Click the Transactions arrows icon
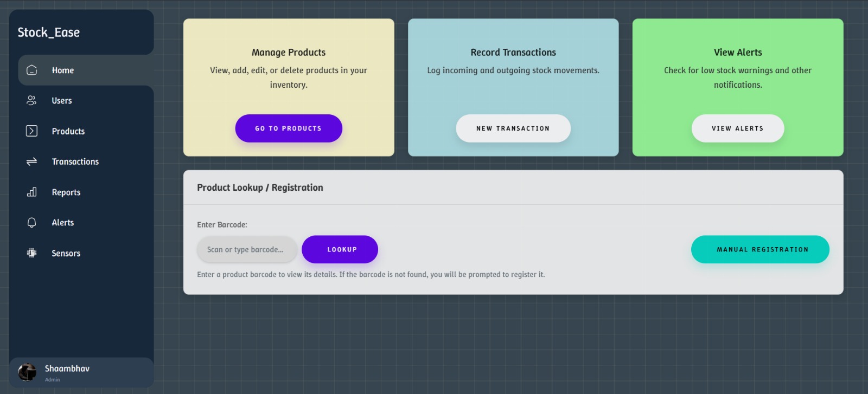The height and width of the screenshot is (394, 868). point(32,162)
